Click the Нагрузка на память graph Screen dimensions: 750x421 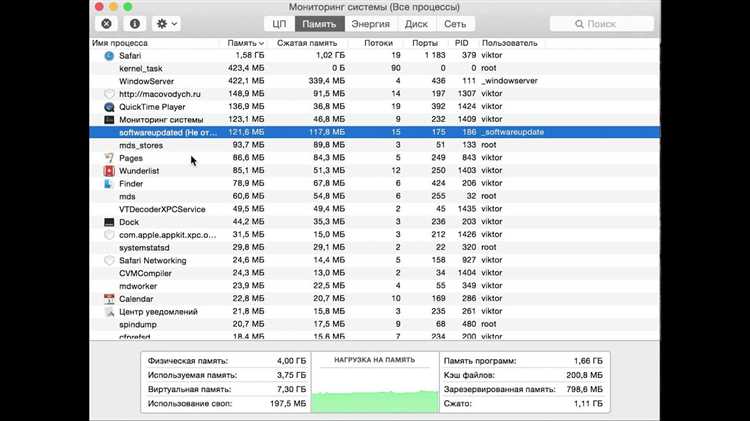click(375, 390)
